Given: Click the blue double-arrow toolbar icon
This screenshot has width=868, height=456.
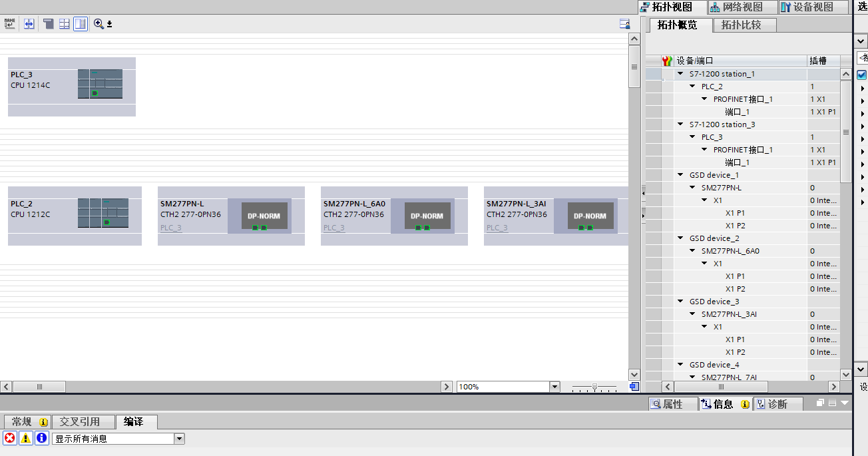Looking at the screenshot, I should click(29, 24).
